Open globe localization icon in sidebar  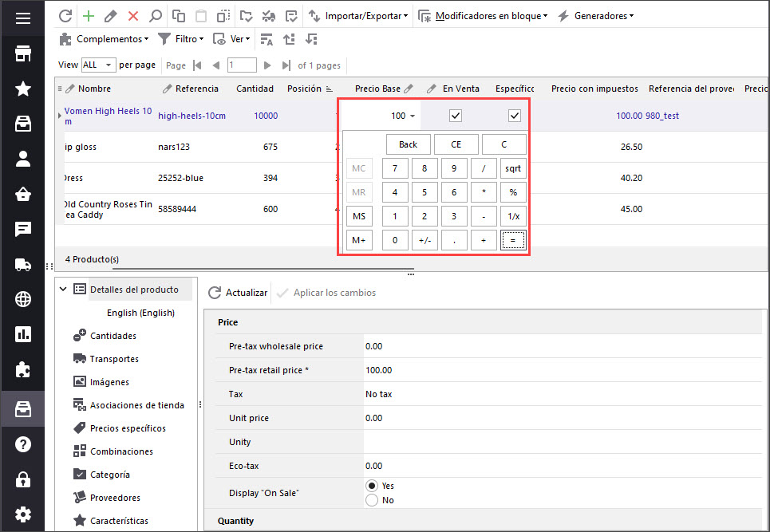coord(22,299)
